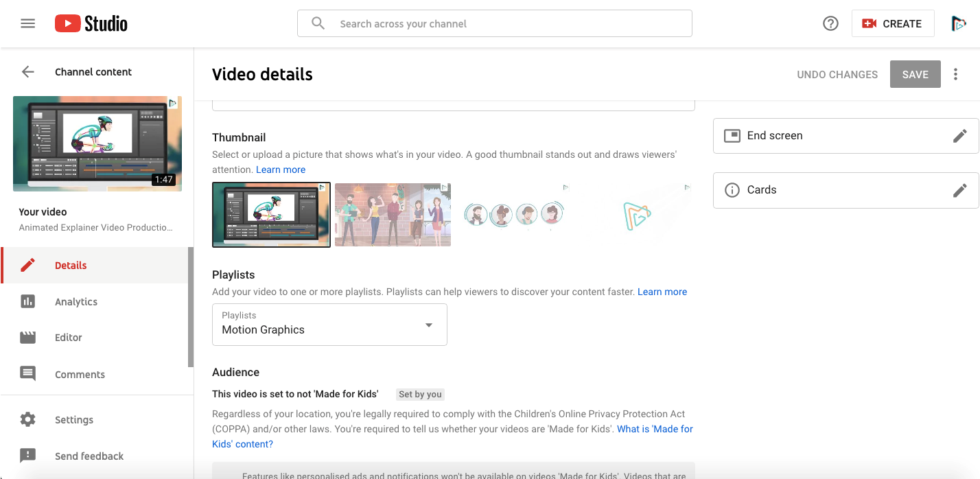Open "What is 'Made for Kids' content?" link
Screen dimensions: 980x479
coord(452,436)
